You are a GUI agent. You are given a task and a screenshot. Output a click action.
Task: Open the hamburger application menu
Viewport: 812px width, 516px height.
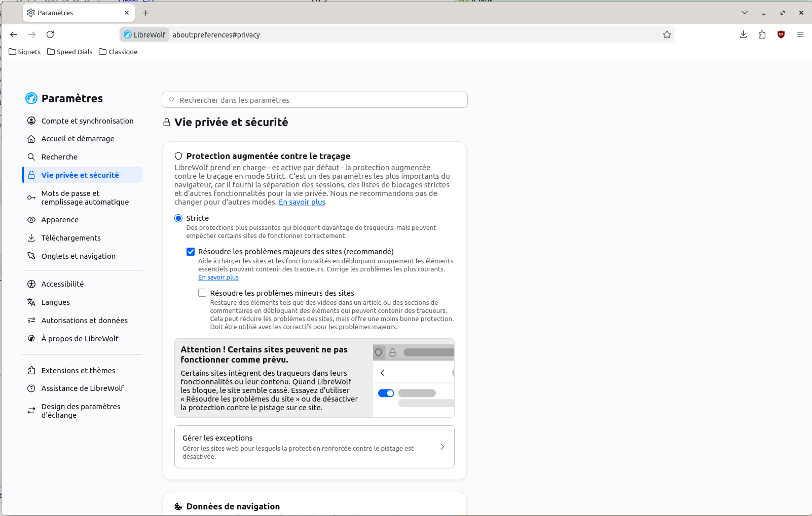800,34
